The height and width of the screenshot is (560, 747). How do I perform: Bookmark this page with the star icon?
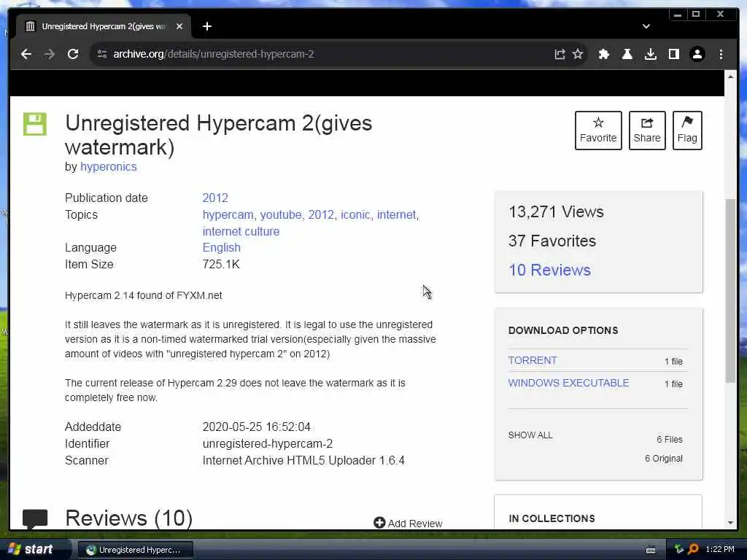[578, 54]
